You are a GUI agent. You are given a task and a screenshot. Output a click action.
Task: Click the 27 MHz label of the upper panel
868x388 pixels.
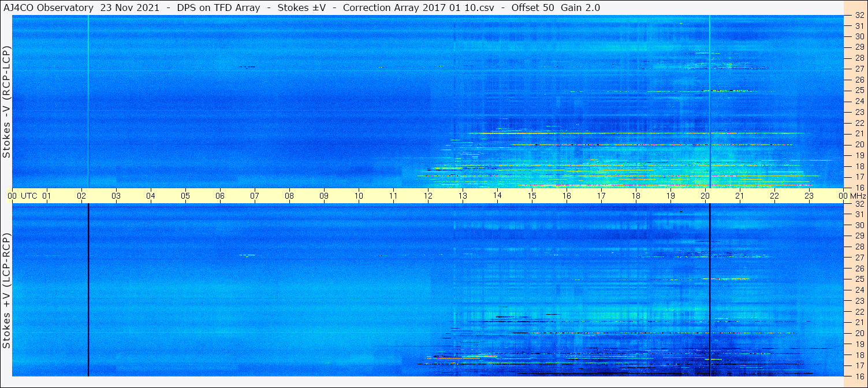click(859, 69)
